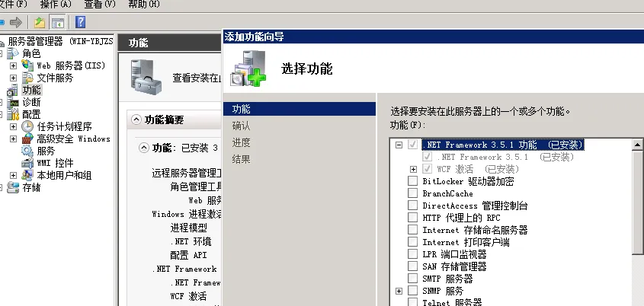Screen dimensions: 644x306
Task: Enable DirectAccess 管理控制台 checkbox
Action: (x=412, y=205)
